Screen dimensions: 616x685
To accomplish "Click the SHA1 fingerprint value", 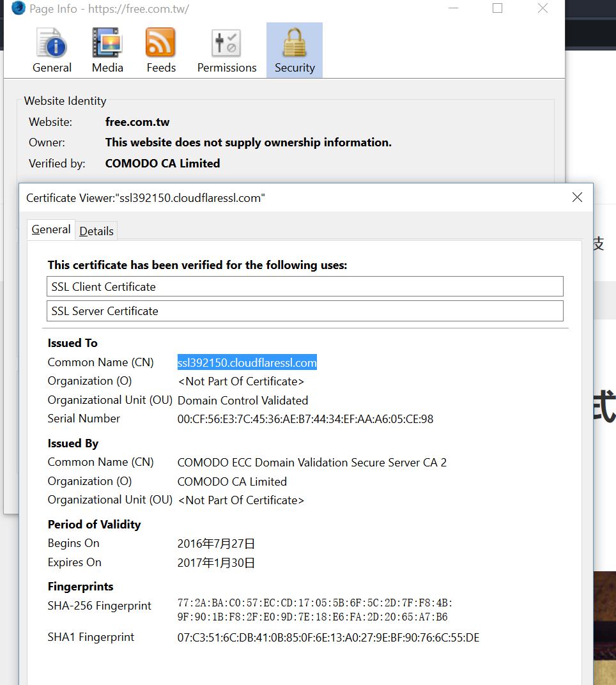I will pos(328,638).
